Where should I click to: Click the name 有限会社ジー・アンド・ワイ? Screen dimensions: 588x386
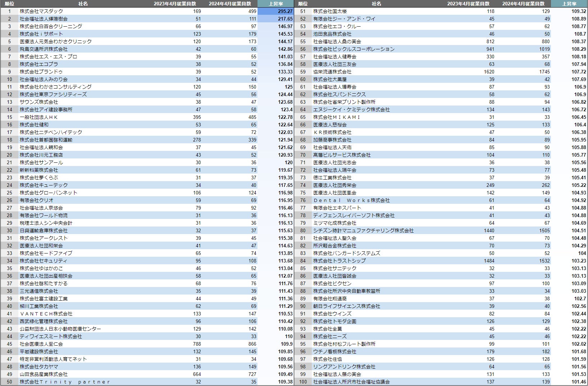tap(344, 19)
